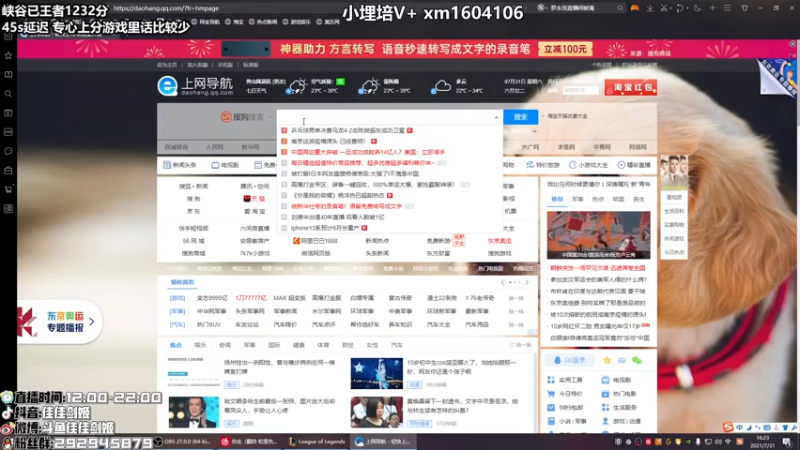This screenshot has height=450, width=800.
Task: Click the browser sidebar shopping cart icon
Action: 8,189
